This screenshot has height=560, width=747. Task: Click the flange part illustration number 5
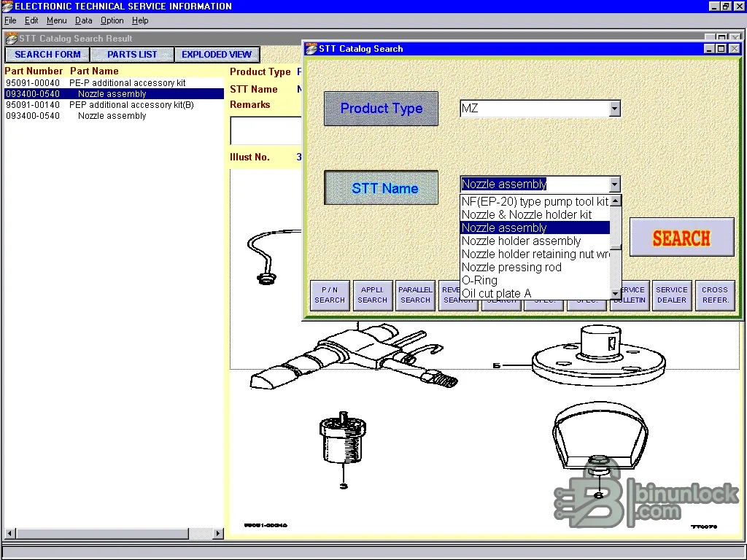pos(496,365)
